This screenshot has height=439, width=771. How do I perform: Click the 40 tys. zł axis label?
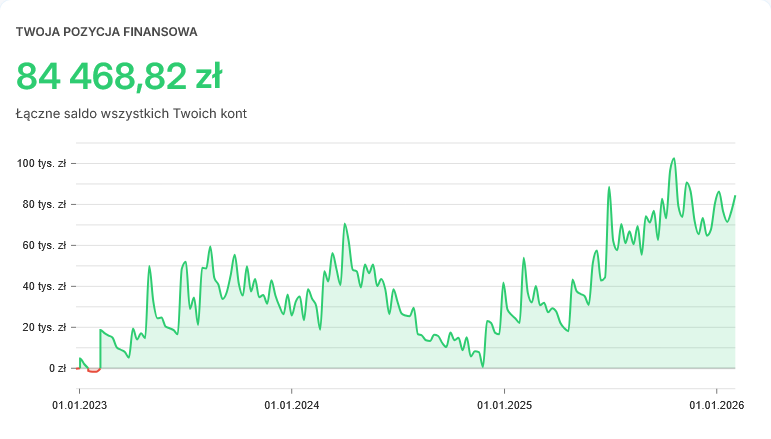click(45, 286)
